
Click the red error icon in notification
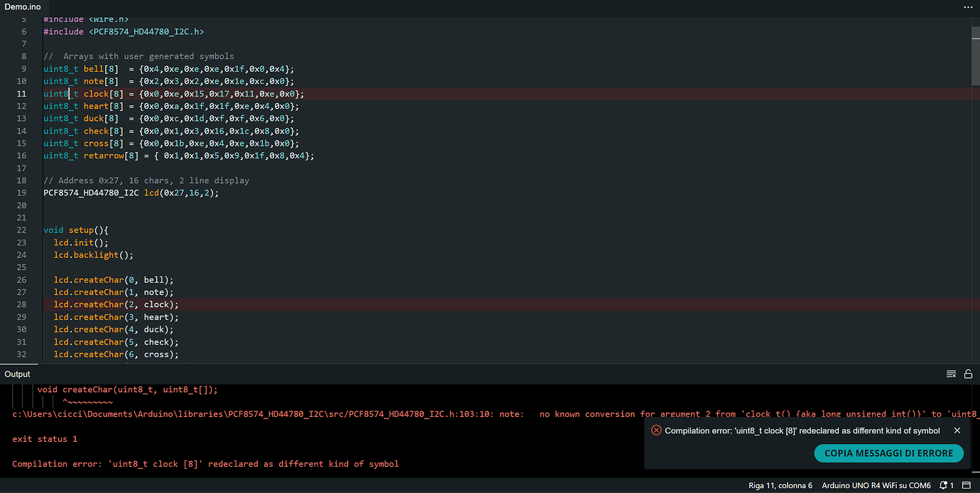pyautogui.click(x=656, y=430)
